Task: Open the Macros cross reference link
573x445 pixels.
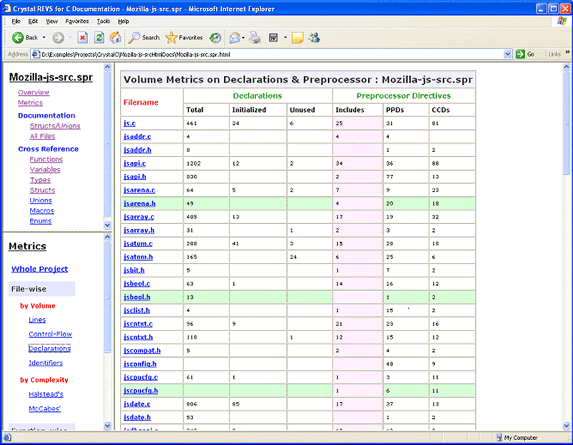Action: pyautogui.click(x=42, y=211)
